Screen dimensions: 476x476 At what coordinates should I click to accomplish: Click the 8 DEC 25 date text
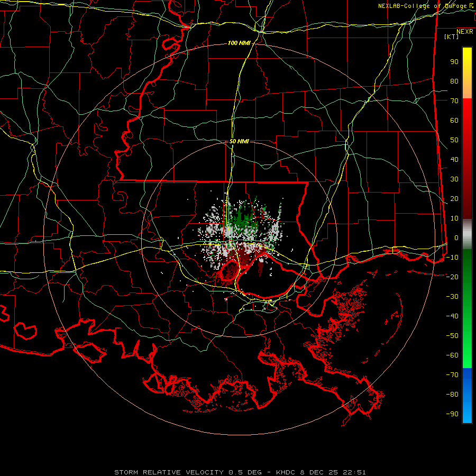click(x=318, y=472)
